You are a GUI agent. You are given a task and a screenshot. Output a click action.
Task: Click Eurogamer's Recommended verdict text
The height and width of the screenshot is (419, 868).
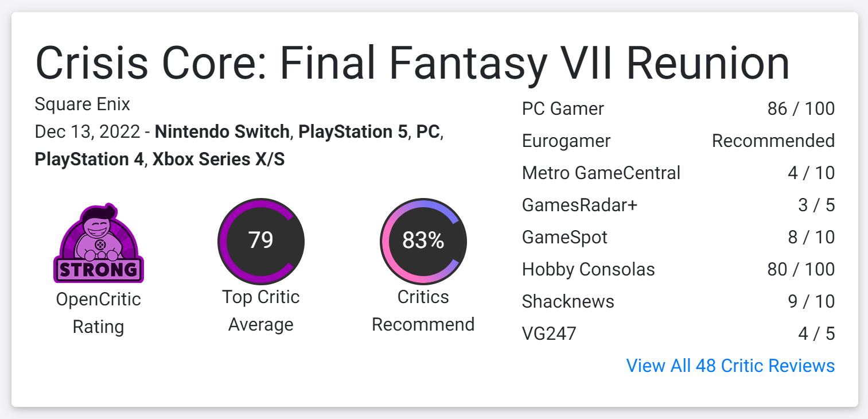[773, 141]
